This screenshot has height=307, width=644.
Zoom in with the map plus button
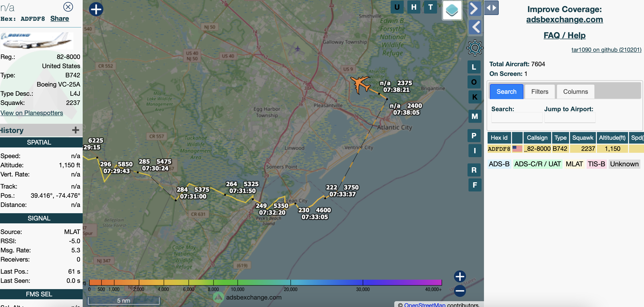pyautogui.click(x=460, y=277)
